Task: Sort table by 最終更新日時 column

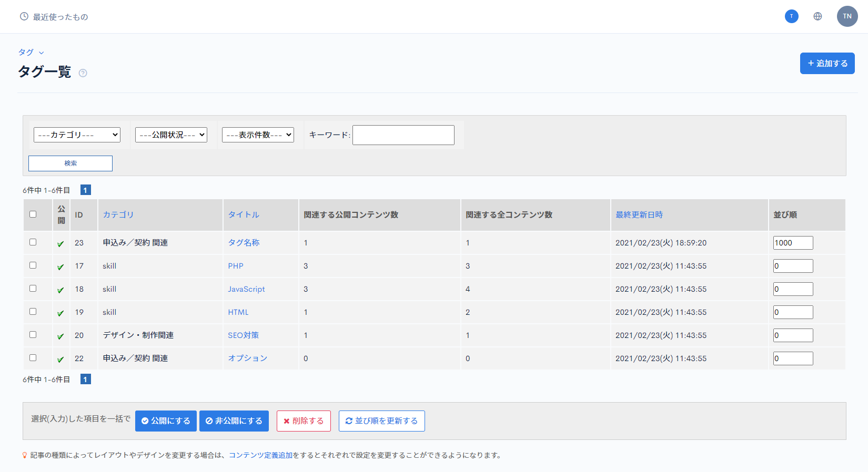Action: coord(639,214)
